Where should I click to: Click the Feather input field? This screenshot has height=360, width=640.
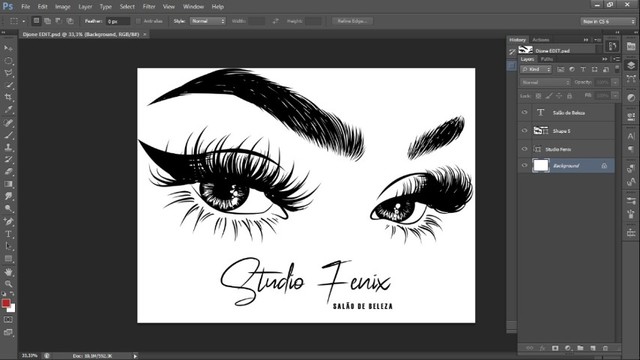pos(118,21)
